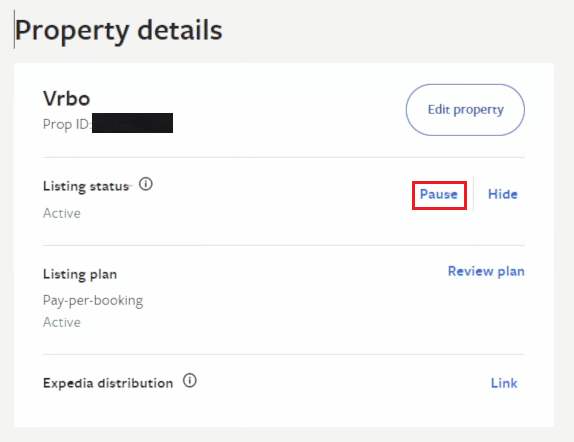Click the Edit property button
Viewport: 574px width, 442px height.
[465, 110]
